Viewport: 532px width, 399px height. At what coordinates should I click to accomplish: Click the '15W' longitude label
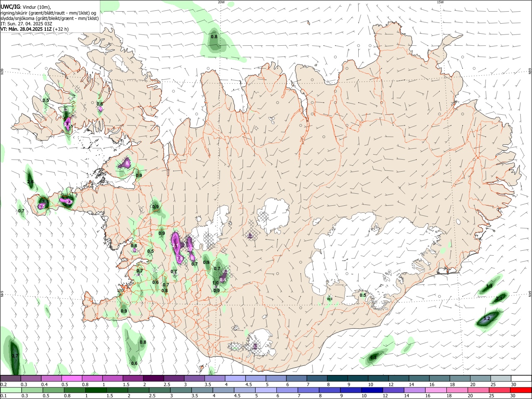coord(440,2)
